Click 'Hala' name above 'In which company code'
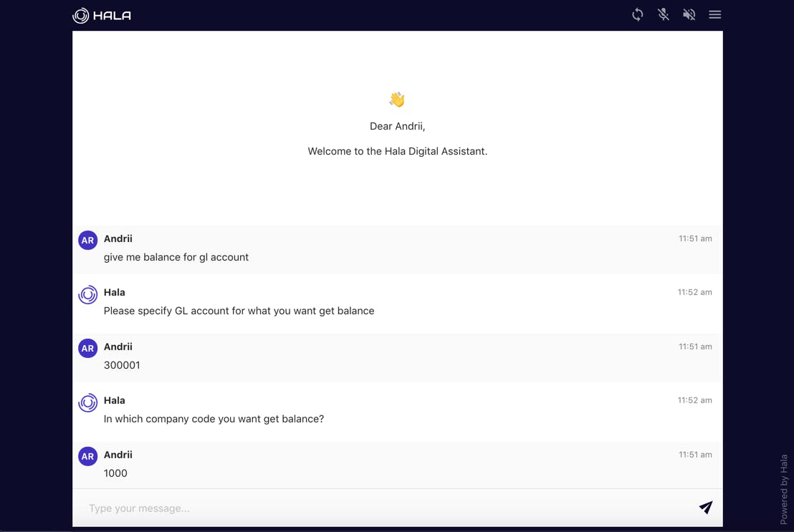This screenshot has height=532, width=794. [x=115, y=400]
